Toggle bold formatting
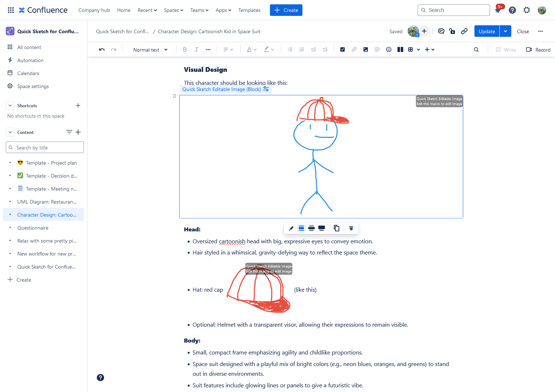Viewport: 555px width, 392px height. point(185,49)
